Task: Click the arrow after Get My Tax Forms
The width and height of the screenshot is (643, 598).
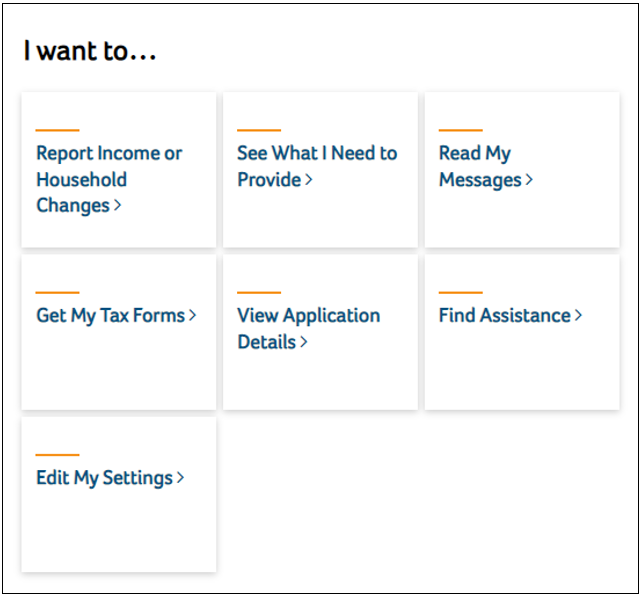Action: pos(193,316)
